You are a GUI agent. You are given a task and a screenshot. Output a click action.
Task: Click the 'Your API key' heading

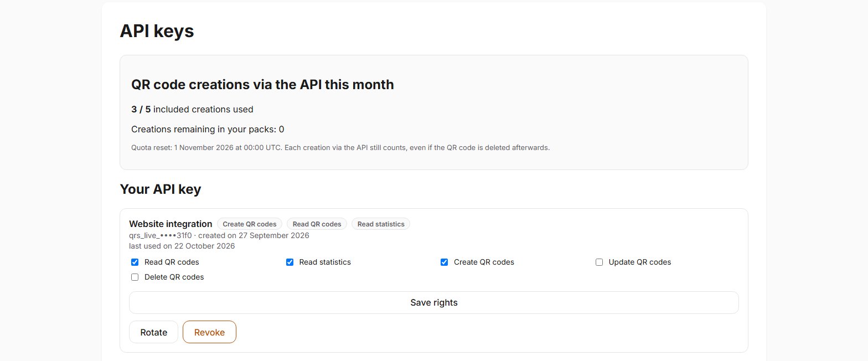point(161,189)
